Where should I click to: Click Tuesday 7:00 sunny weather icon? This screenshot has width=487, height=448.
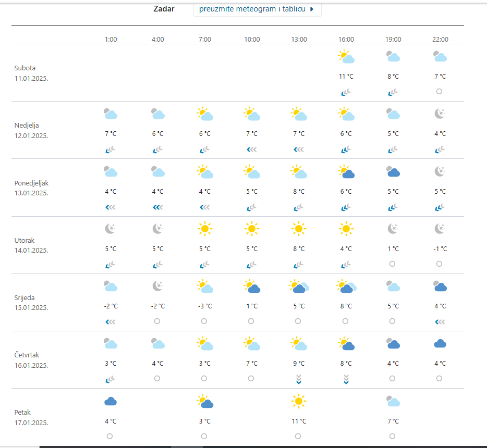(x=204, y=229)
